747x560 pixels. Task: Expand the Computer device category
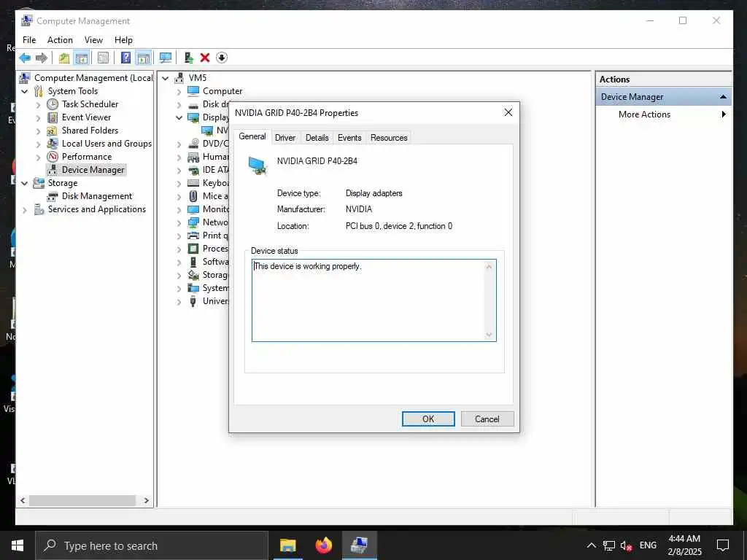(179, 91)
